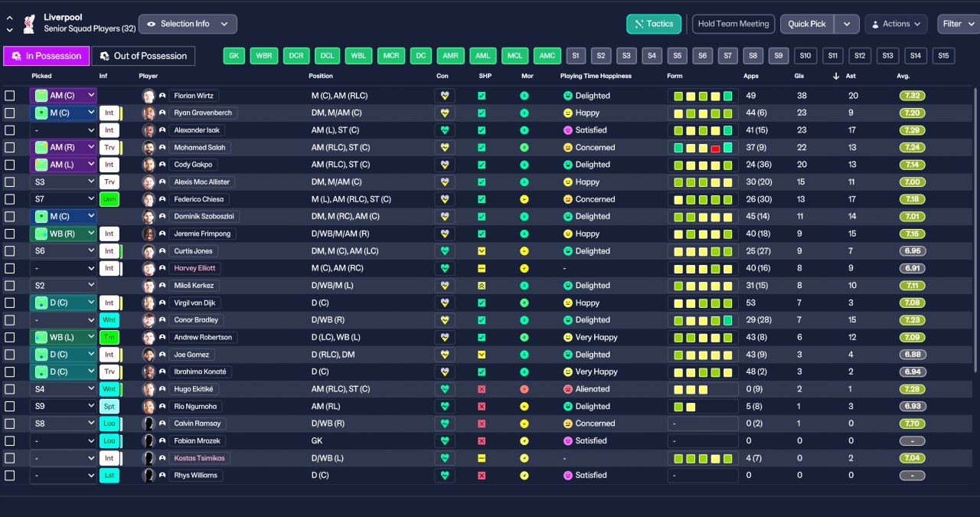Click Mohamed Salah's morale icon

(x=524, y=148)
